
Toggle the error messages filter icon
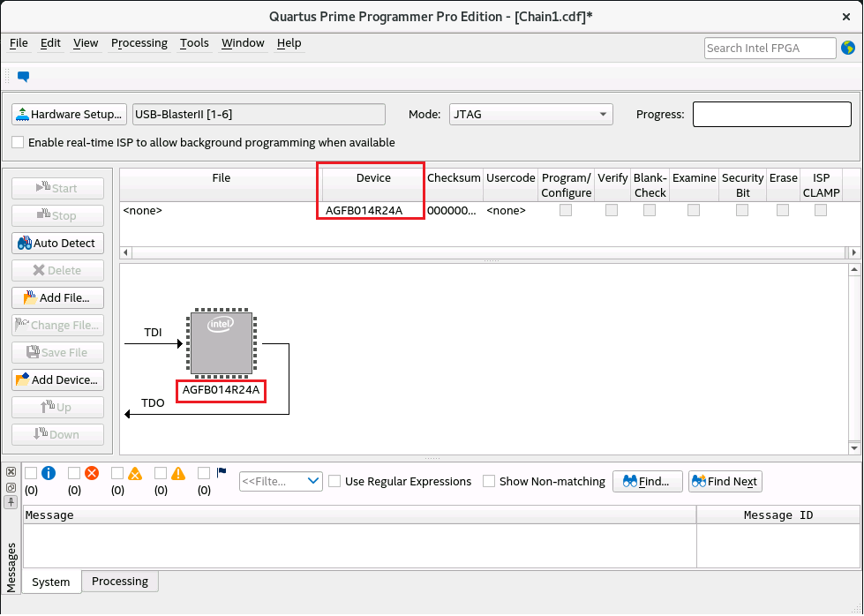(92, 473)
